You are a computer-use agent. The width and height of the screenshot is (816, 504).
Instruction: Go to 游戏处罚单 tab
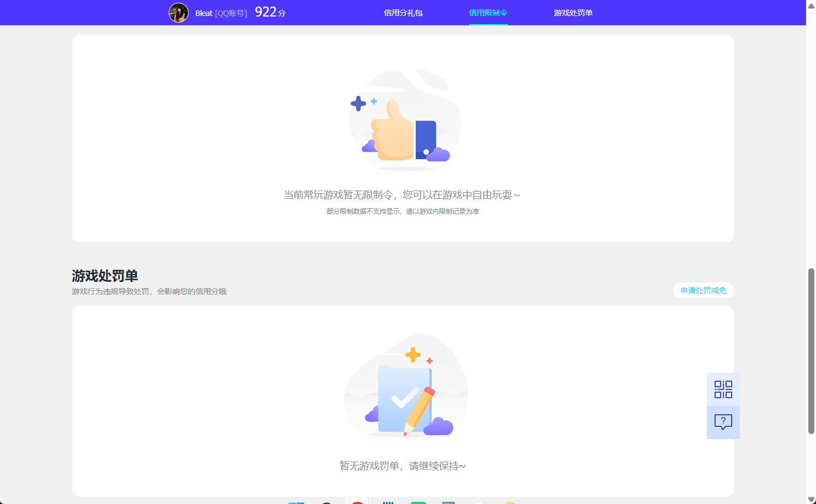(x=573, y=13)
